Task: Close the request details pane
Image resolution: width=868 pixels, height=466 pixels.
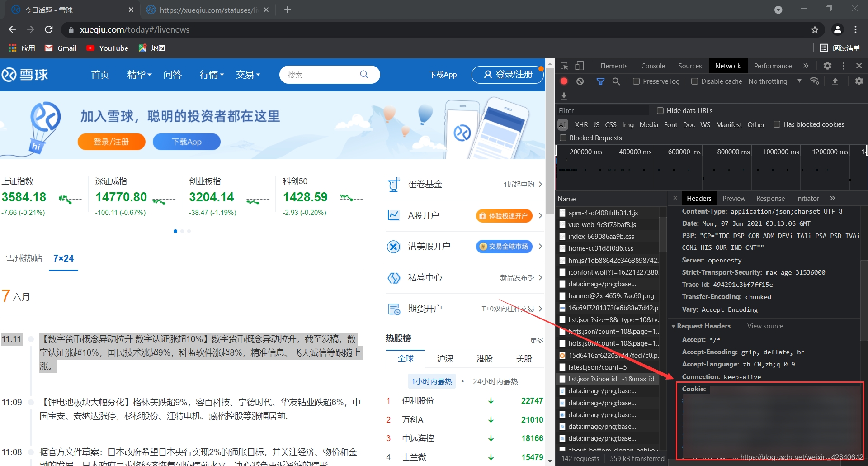Action: coord(675,198)
